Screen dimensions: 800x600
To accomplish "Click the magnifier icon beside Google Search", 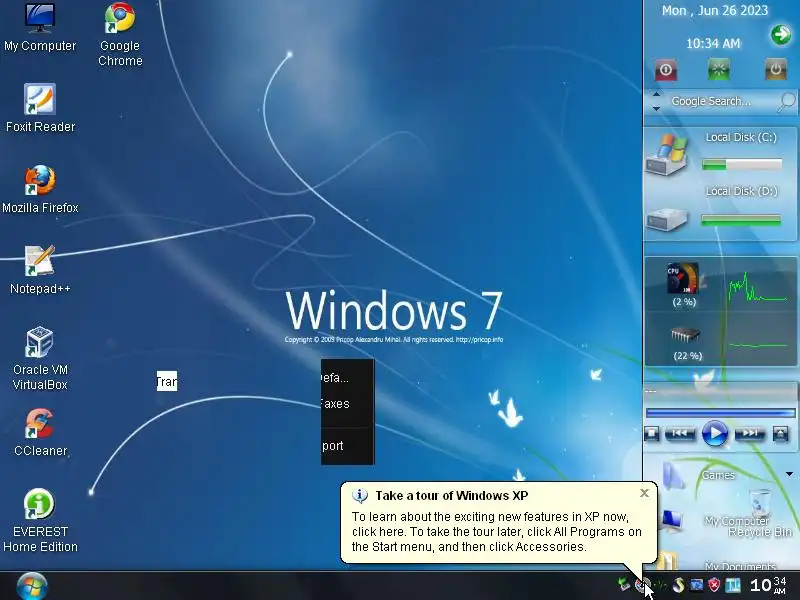I will 787,102.
